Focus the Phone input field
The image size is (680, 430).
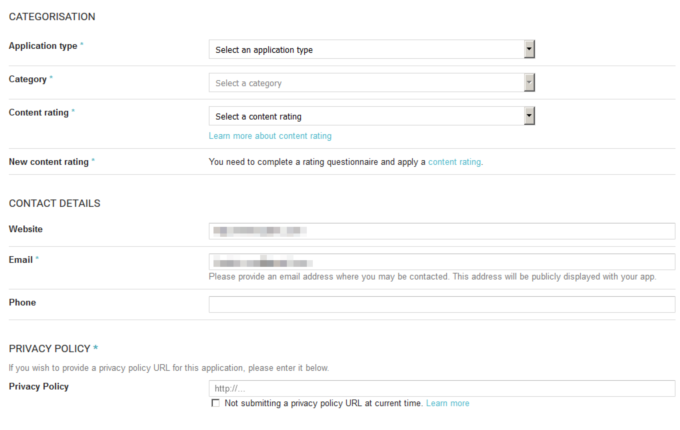tap(442, 304)
